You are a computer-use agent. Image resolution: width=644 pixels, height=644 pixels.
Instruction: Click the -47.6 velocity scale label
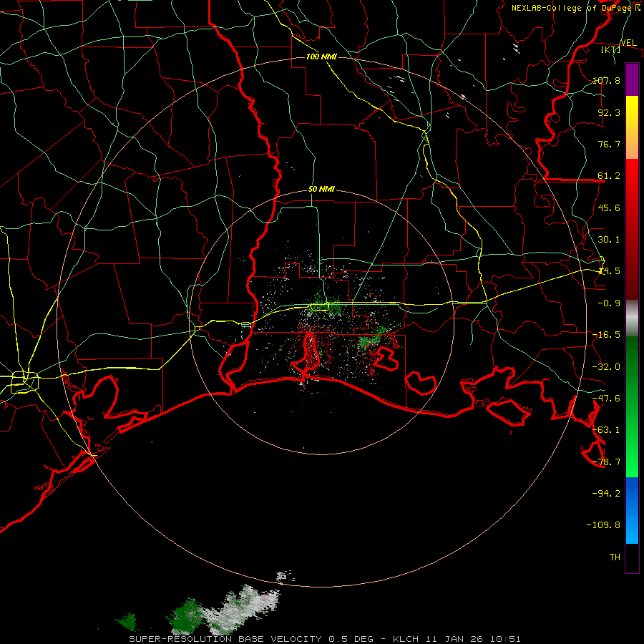click(x=607, y=399)
